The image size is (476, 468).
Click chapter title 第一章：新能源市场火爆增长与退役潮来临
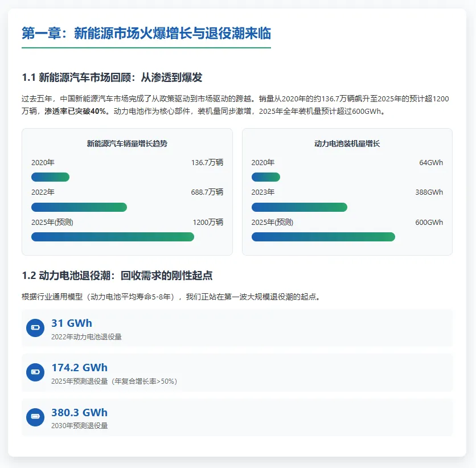(x=146, y=33)
